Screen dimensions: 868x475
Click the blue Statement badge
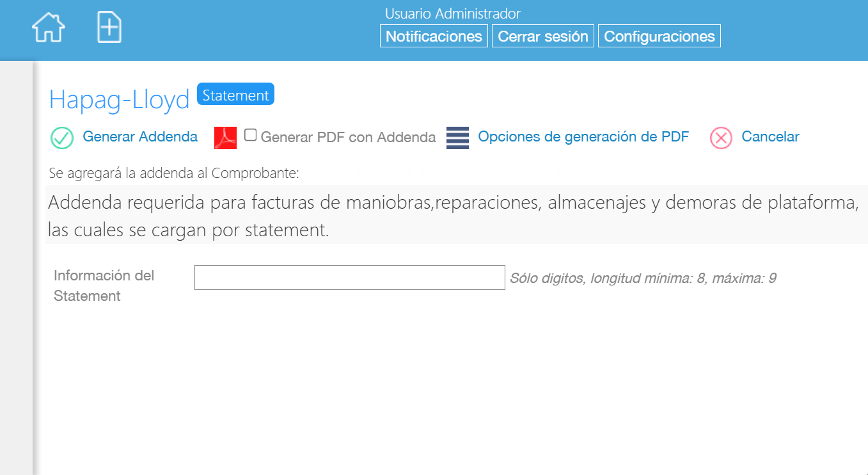click(x=235, y=95)
